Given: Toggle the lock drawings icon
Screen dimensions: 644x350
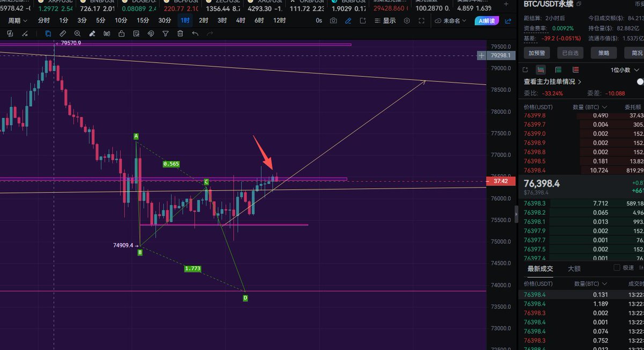Looking at the screenshot, I should [x=121, y=33].
